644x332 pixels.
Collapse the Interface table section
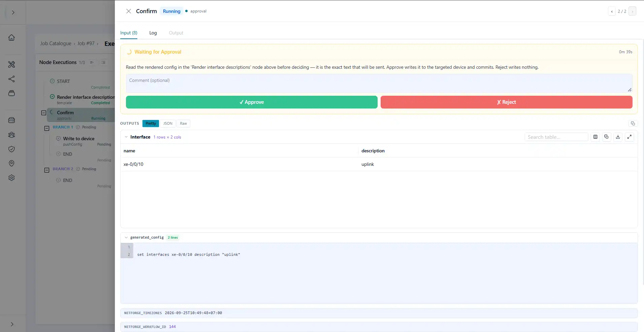[126, 137]
